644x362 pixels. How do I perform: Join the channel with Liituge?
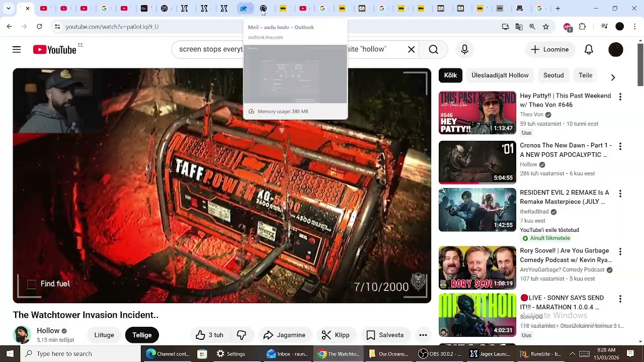tap(104, 335)
